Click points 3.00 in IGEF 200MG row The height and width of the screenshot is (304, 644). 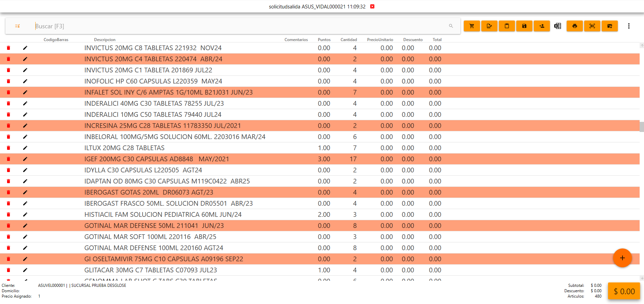(324, 159)
